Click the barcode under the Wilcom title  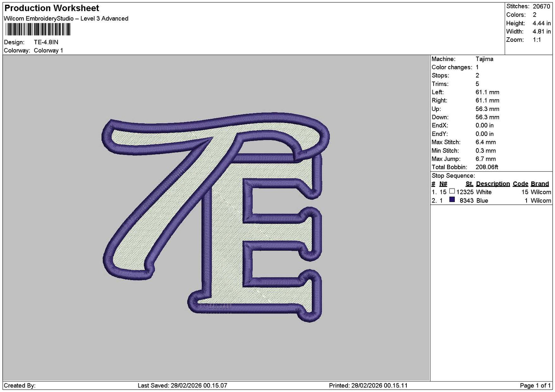point(38,30)
